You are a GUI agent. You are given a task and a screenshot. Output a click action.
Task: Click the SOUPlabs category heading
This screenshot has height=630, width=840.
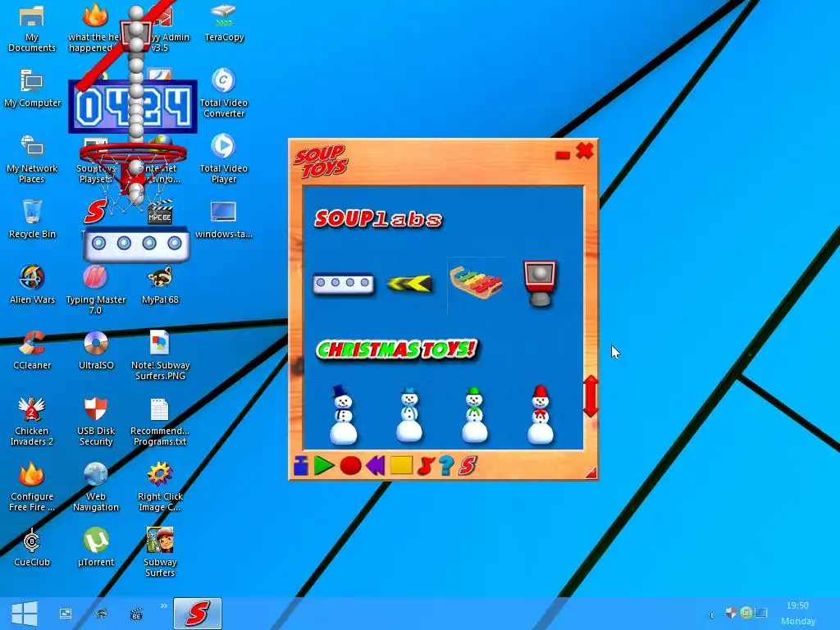point(379,218)
